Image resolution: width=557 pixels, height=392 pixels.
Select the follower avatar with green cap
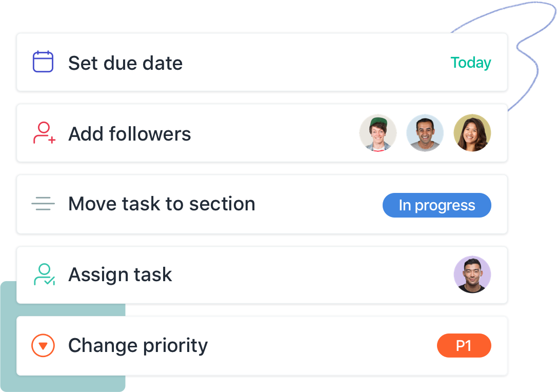click(377, 133)
